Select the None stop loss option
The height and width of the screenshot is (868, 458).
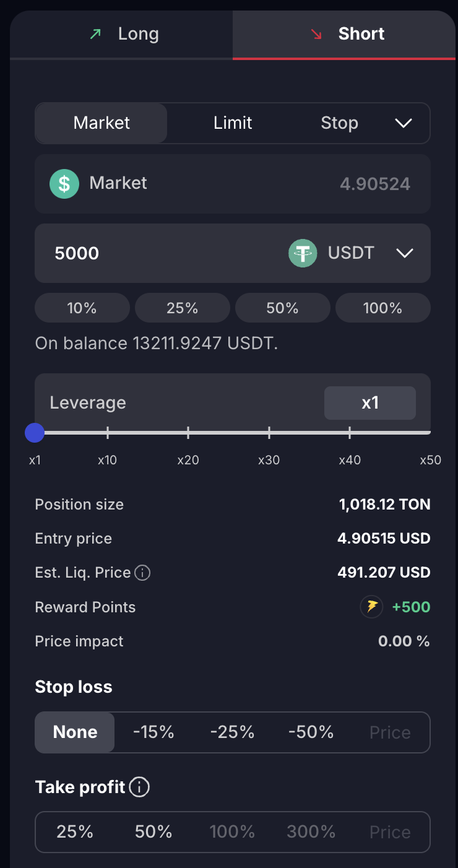coord(75,732)
